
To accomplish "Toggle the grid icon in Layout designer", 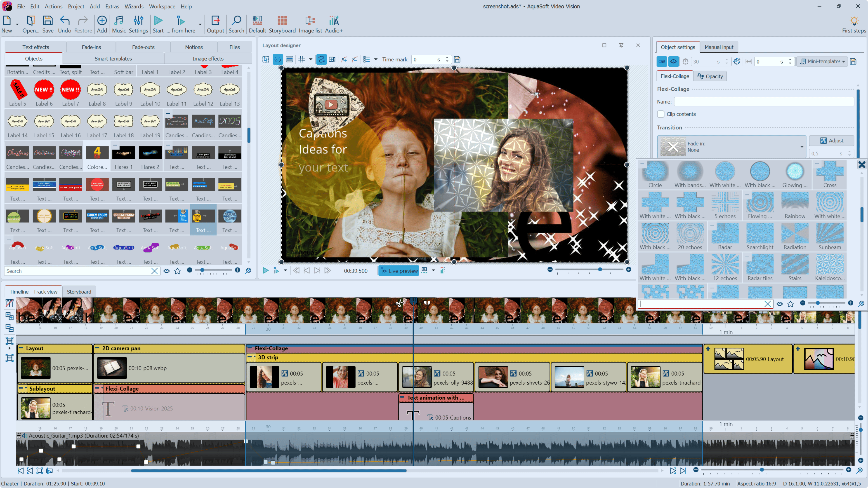I will tap(302, 60).
